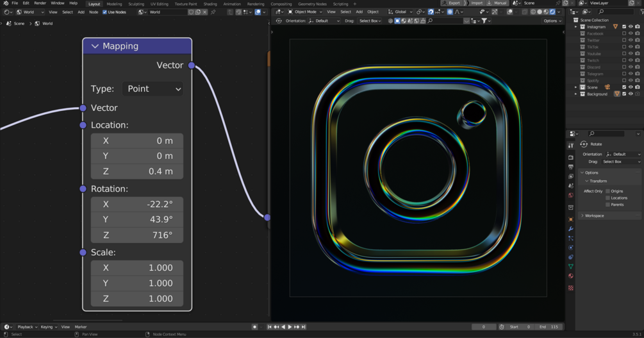Open Drag Select Box dropdown in properties

click(x=621, y=162)
